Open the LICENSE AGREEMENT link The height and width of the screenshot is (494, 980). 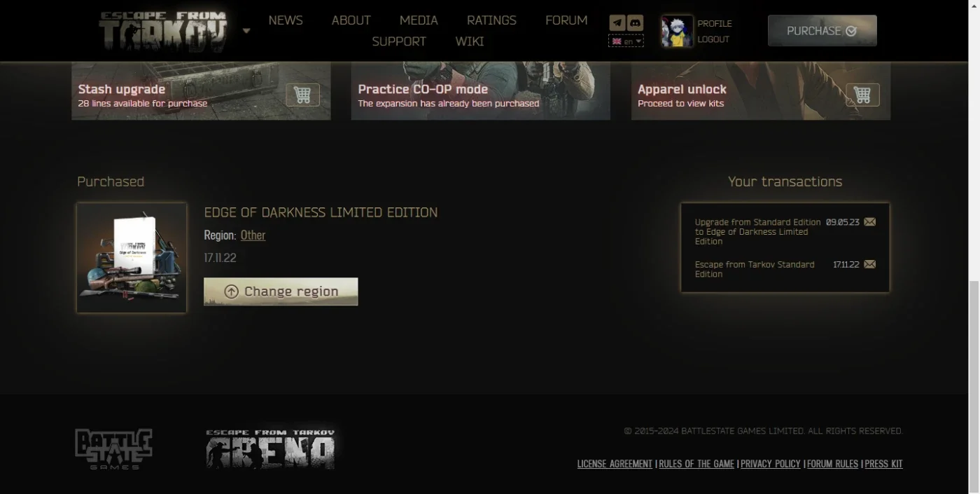(x=615, y=464)
